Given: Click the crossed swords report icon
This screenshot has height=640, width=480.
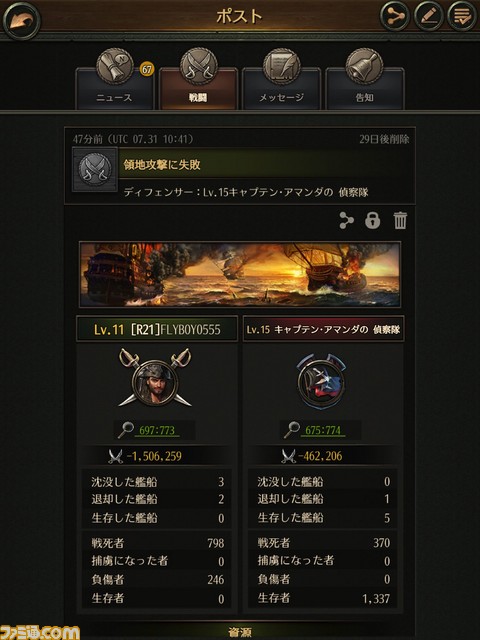Looking at the screenshot, I should click(x=95, y=170).
